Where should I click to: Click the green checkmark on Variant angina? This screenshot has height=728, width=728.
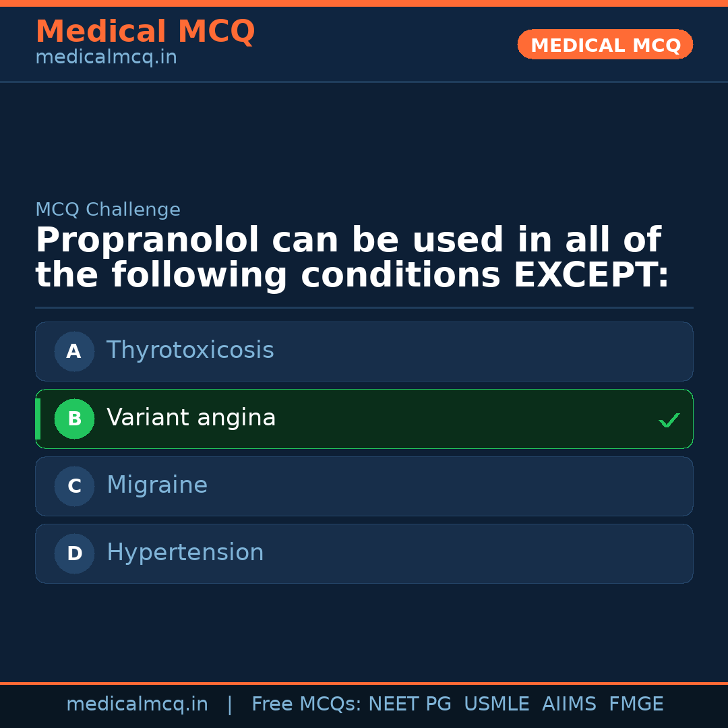tap(669, 420)
